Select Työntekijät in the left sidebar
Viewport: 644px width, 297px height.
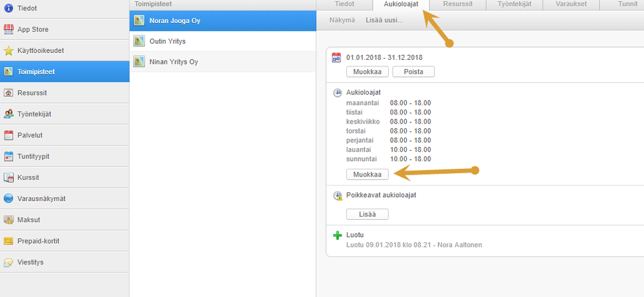[64, 114]
